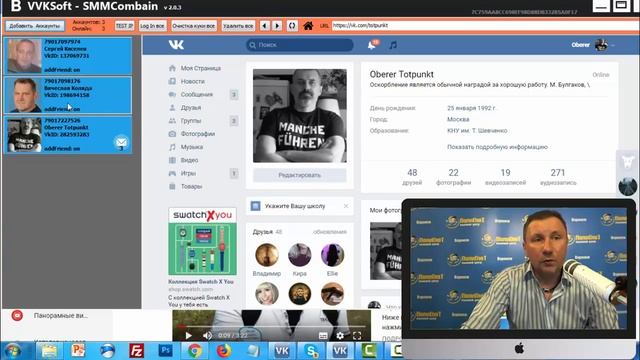Select the Вячеслав Коляда account

pyautogui.click(x=68, y=95)
